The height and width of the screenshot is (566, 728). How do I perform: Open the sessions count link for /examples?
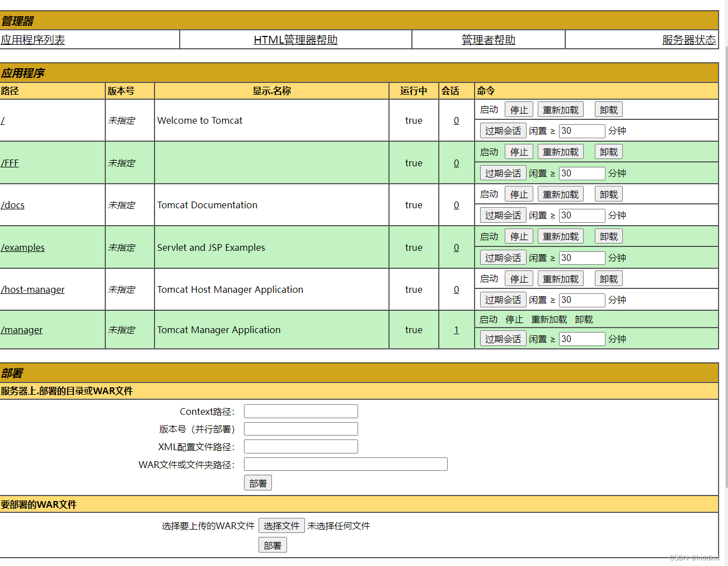tap(456, 247)
